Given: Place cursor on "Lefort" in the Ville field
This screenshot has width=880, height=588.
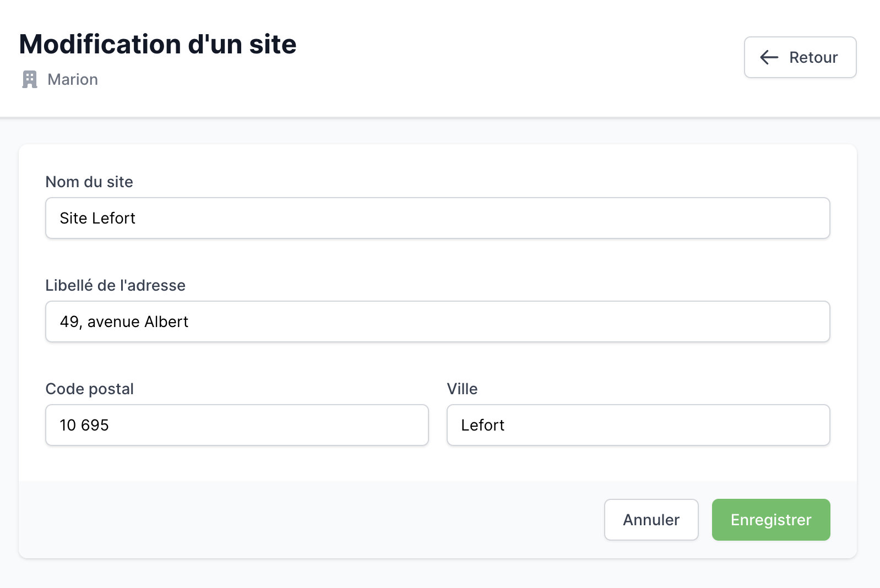Looking at the screenshot, I should [x=483, y=425].
